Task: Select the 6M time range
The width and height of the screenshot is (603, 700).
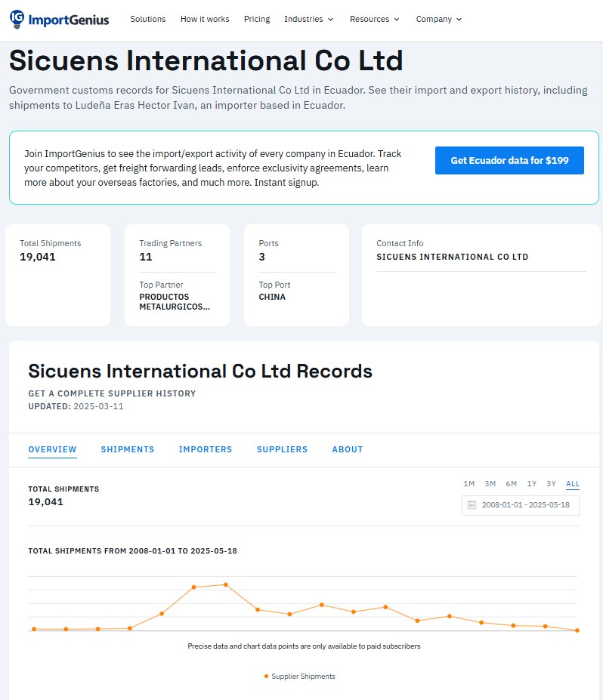Action: pos(511,484)
